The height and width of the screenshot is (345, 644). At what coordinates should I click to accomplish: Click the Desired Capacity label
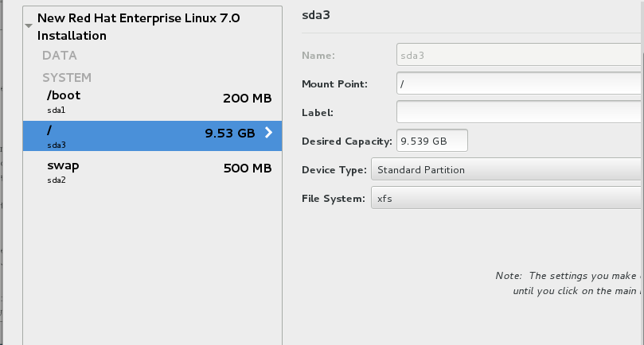coord(346,141)
